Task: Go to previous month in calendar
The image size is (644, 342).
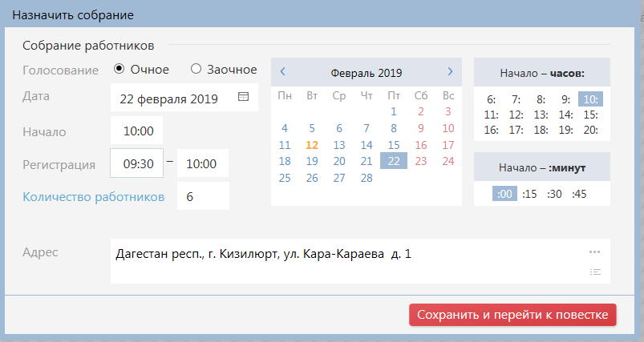Action: click(282, 72)
